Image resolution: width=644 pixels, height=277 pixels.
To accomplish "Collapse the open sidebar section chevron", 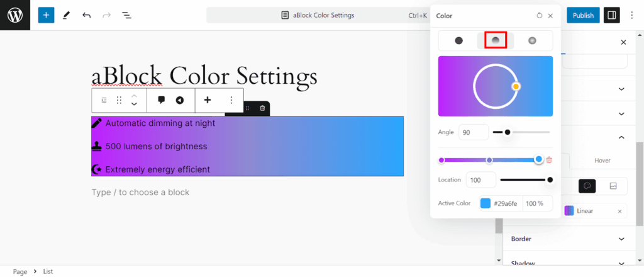I will point(621,137).
